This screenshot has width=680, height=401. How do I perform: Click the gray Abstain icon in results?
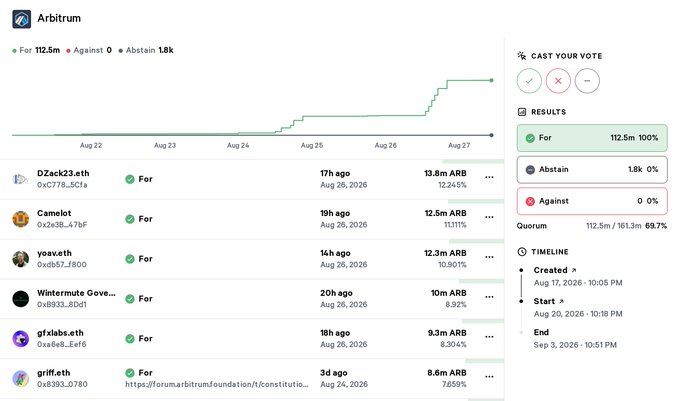pos(530,170)
